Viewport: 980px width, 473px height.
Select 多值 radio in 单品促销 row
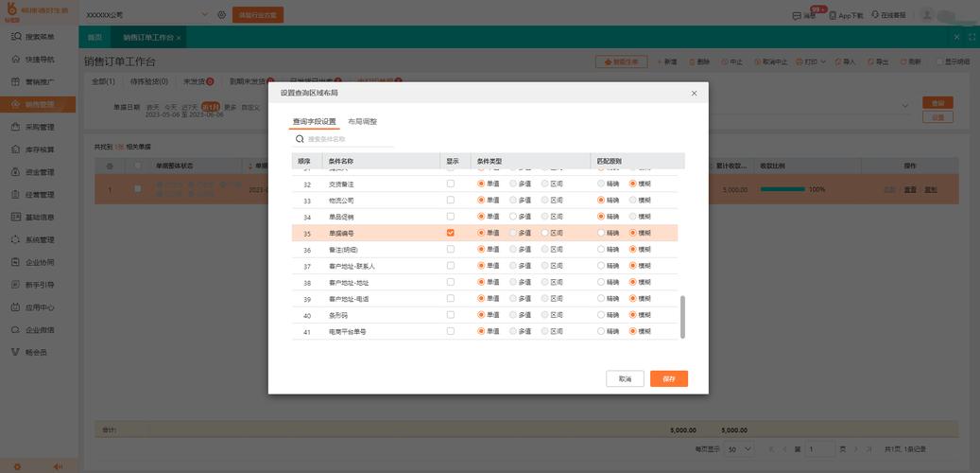513,217
